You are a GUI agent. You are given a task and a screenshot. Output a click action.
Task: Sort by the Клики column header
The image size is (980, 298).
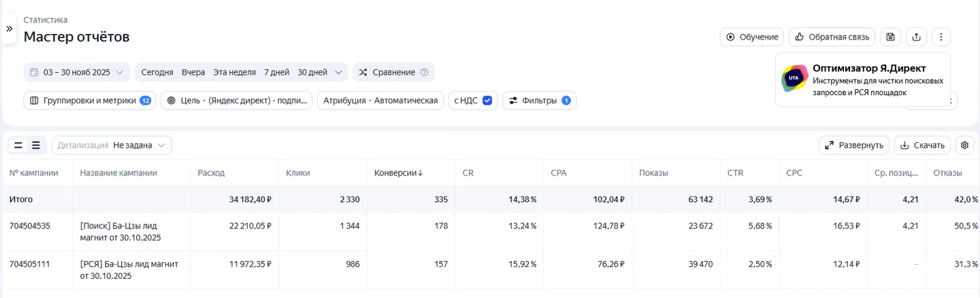tap(298, 173)
